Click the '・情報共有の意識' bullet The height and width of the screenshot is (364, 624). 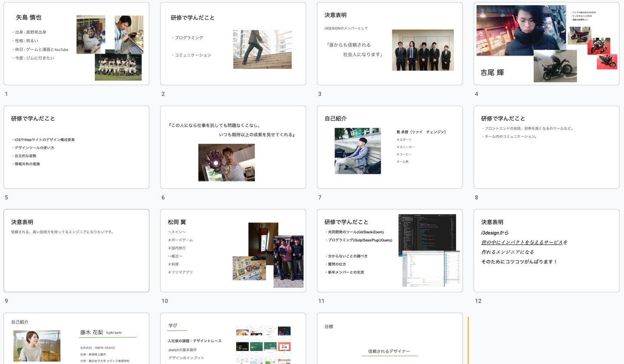click(x=26, y=164)
